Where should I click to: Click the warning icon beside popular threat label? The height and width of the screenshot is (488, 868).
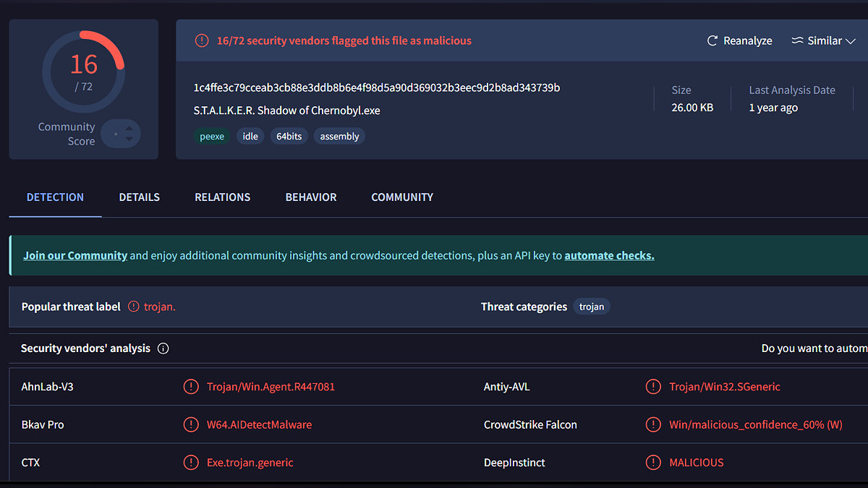(134, 307)
